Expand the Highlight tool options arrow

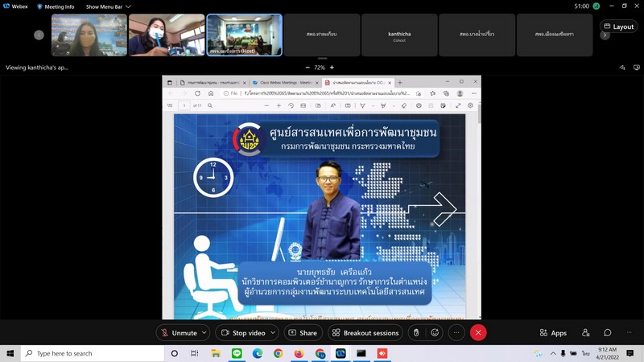pyautogui.click(x=394, y=106)
